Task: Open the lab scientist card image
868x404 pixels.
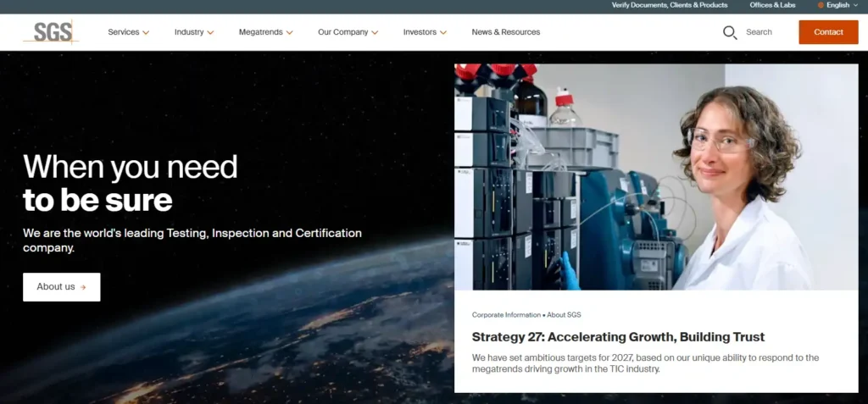Action: pyautogui.click(x=656, y=176)
